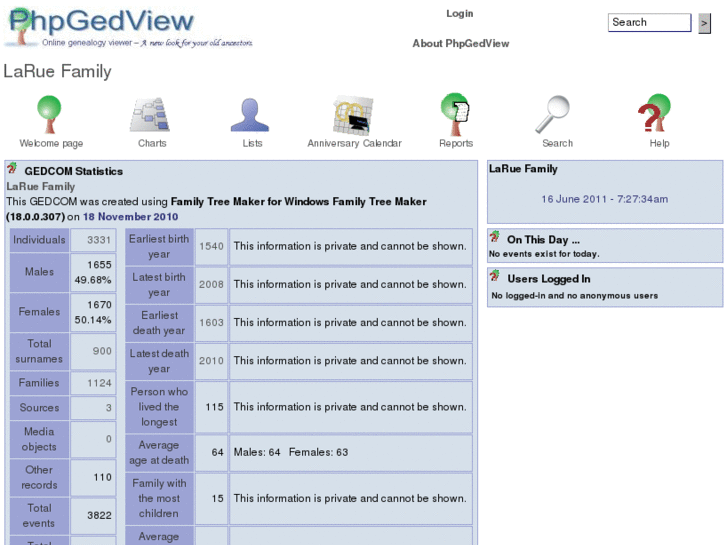This screenshot has width=727, height=545.
Task: Open the Welcome page tree icon
Action: coord(49,114)
